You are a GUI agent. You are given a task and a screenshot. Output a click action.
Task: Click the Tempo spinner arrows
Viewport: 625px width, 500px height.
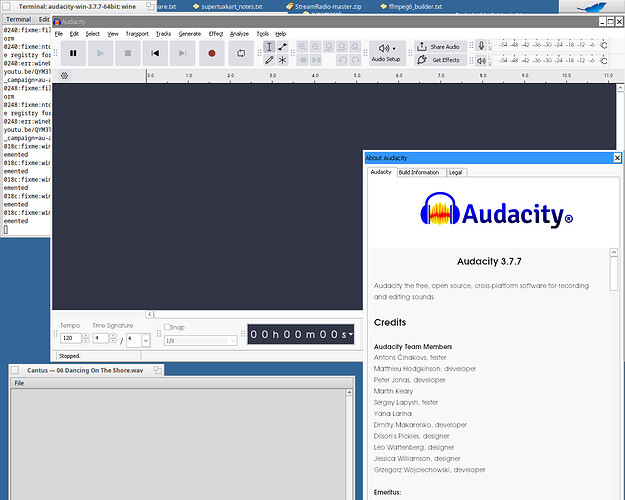tap(85, 338)
